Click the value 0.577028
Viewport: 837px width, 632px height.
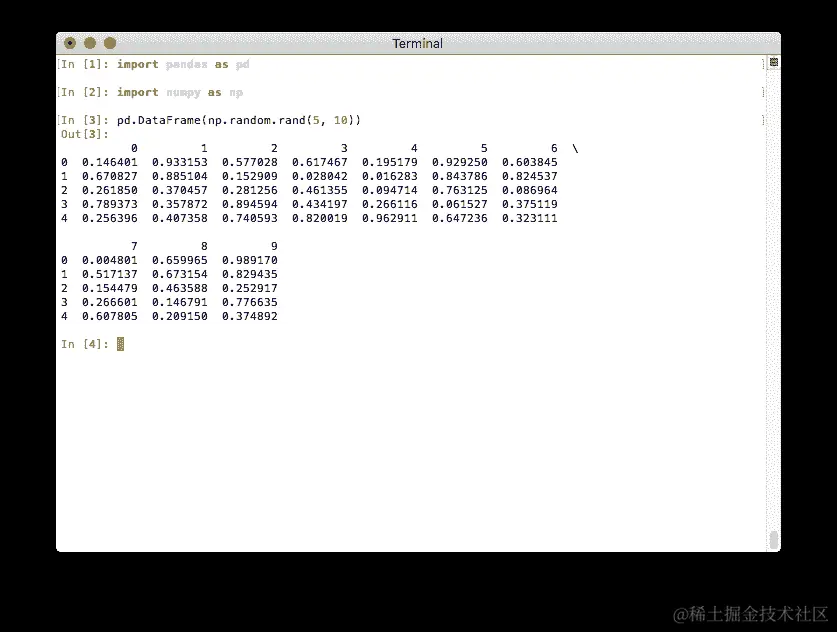[x=249, y=162]
